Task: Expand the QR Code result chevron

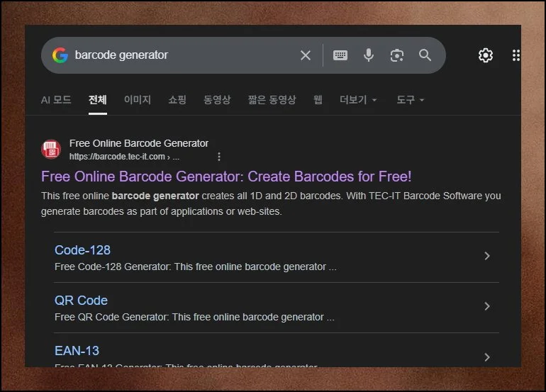Action: coord(486,306)
